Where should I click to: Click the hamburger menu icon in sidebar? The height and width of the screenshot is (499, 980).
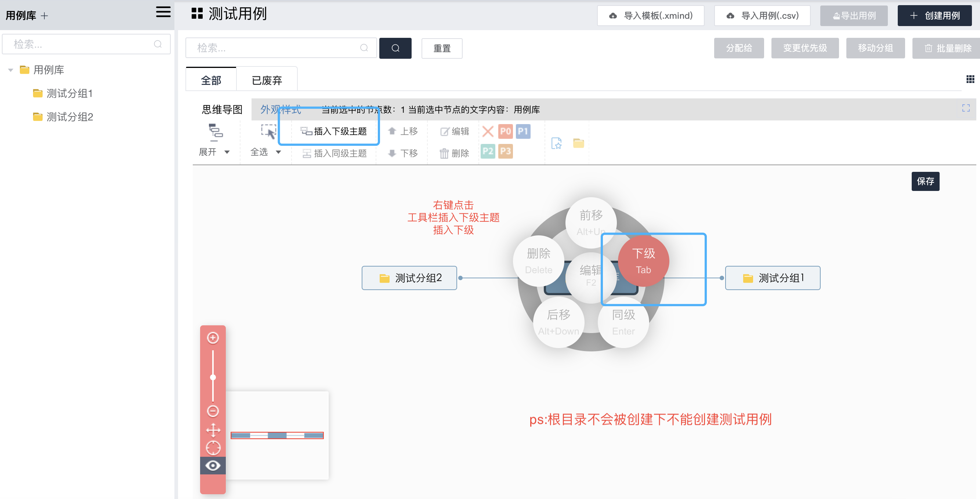pyautogui.click(x=163, y=12)
